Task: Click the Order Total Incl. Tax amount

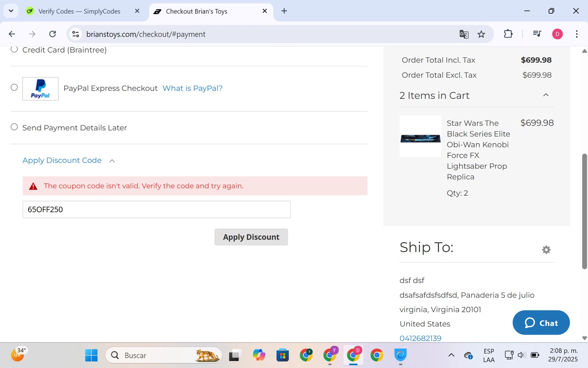Action: (x=536, y=60)
